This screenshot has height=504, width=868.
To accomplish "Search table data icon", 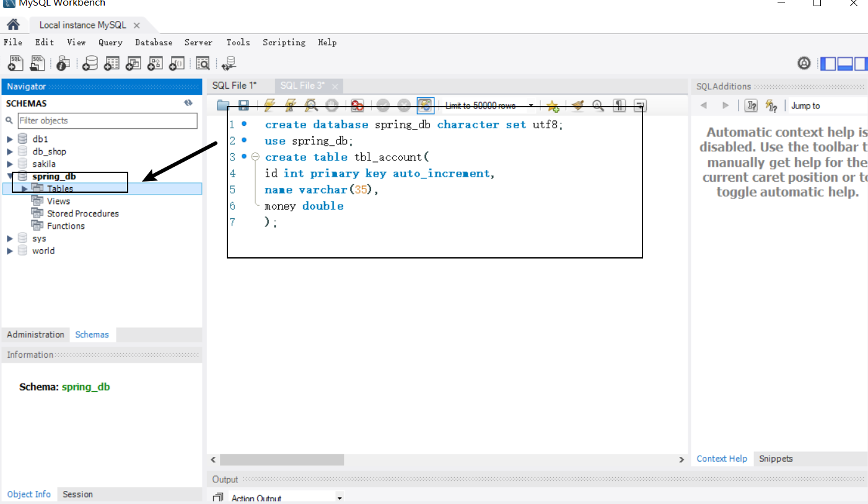I will coord(203,63).
